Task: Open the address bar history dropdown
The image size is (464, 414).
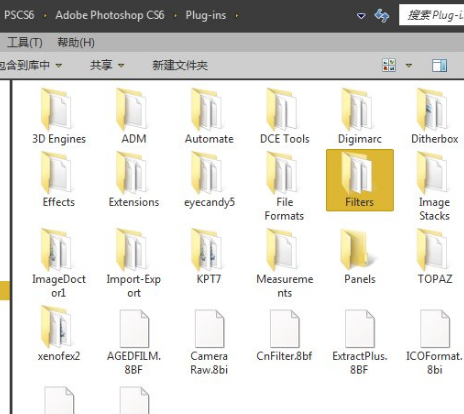Action: coord(361,16)
